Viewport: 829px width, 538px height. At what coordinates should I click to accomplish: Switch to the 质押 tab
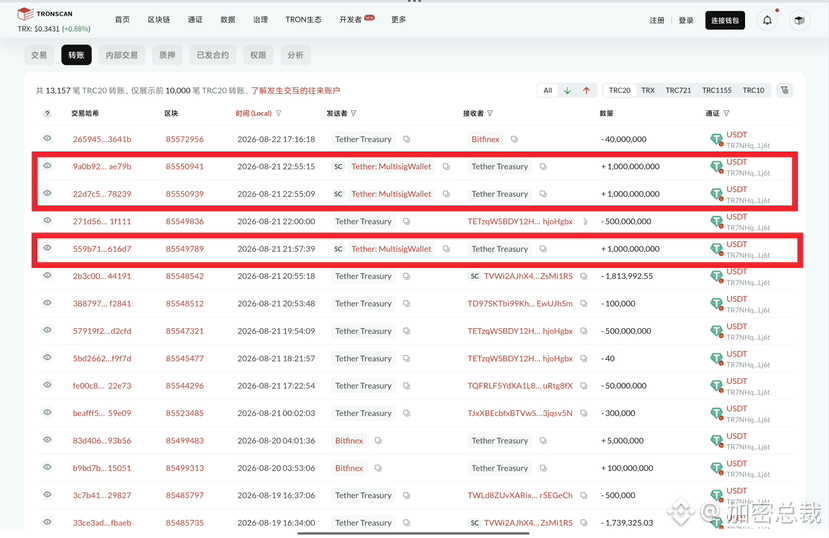(x=167, y=55)
